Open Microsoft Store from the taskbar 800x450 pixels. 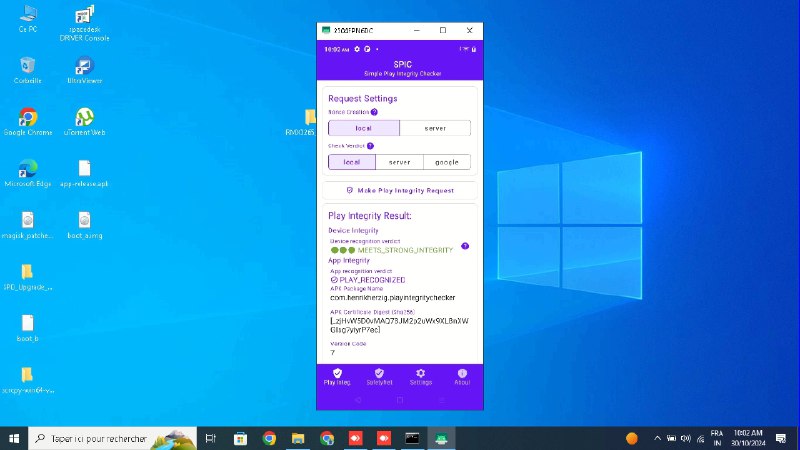pyautogui.click(x=240, y=438)
